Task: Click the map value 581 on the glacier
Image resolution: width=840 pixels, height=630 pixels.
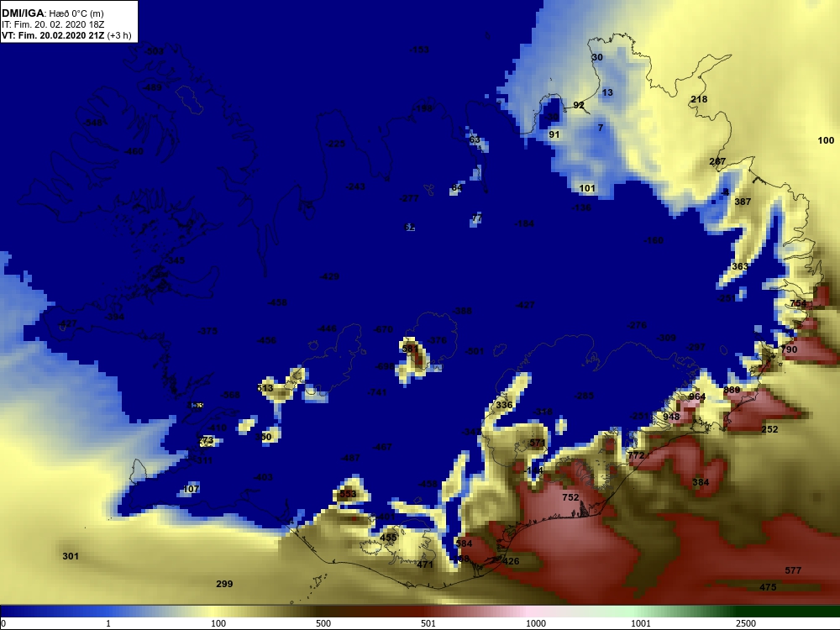Action: pos(410,349)
